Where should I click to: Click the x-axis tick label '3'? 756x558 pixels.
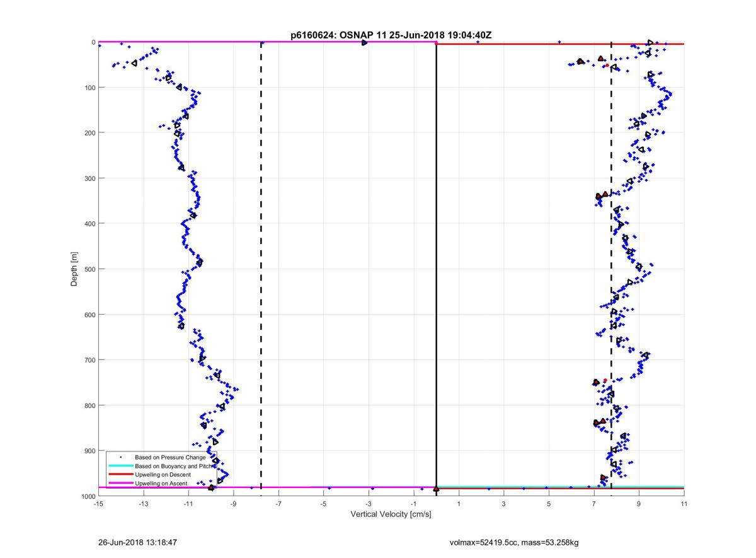tap(504, 504)
